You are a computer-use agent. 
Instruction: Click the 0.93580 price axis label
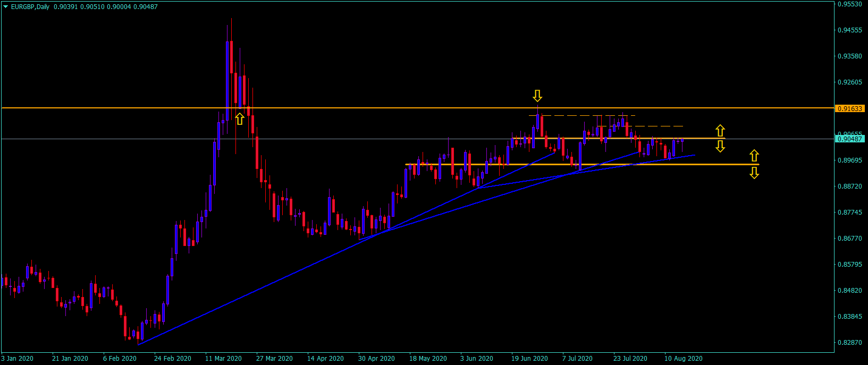[849, 56]
